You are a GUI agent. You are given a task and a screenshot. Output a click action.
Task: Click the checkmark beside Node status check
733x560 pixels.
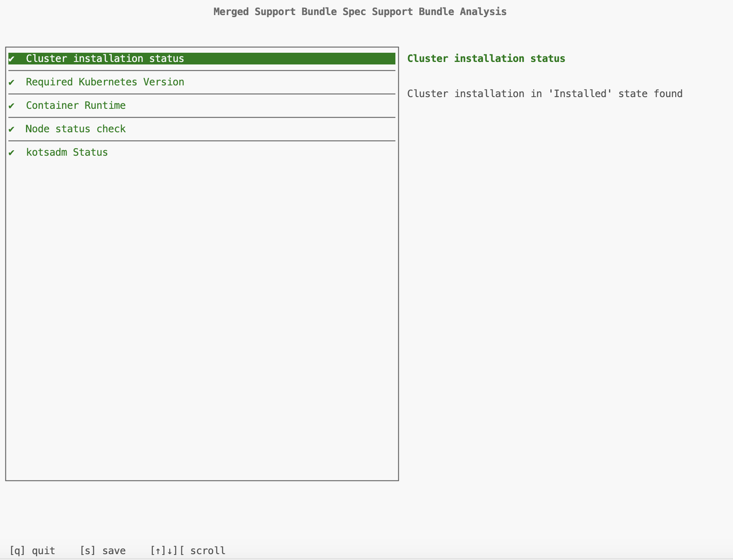coord(12,129)
